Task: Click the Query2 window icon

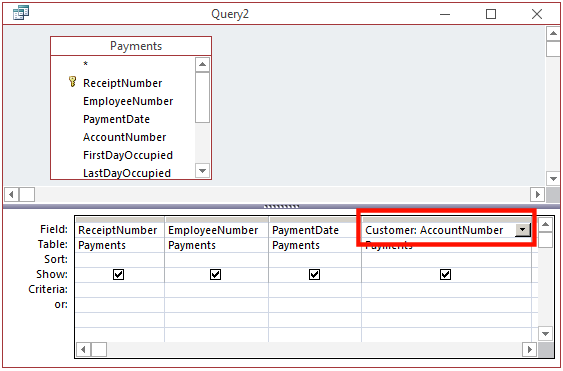Action: tap(21, 13)
